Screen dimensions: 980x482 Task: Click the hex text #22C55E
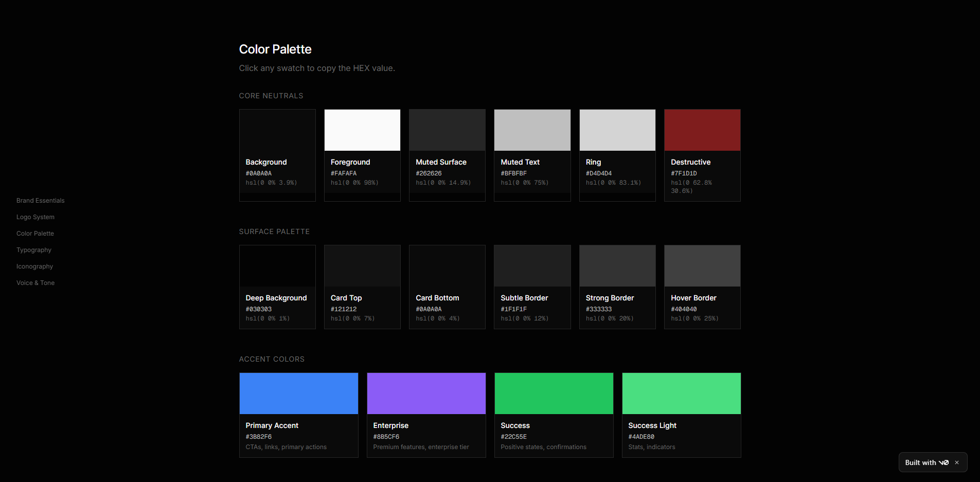tap(514, 437)
